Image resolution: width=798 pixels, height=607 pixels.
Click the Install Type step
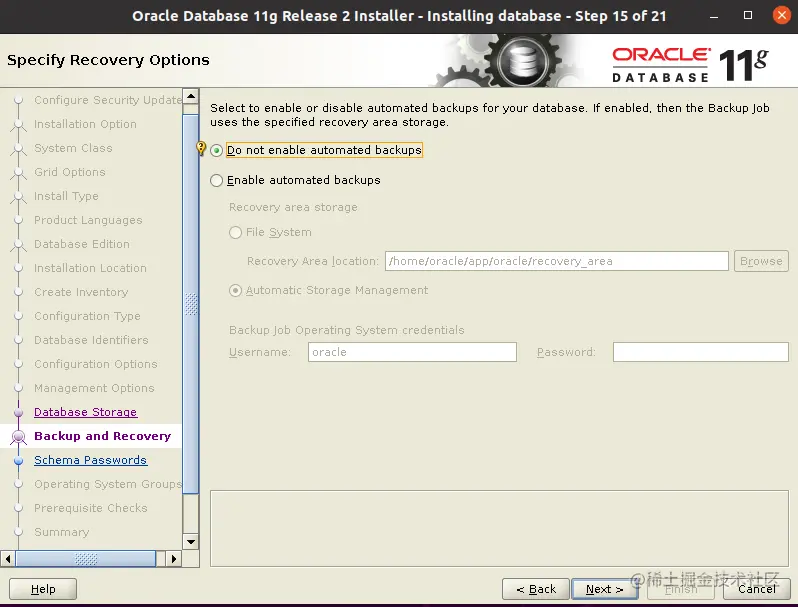(66, 196)
